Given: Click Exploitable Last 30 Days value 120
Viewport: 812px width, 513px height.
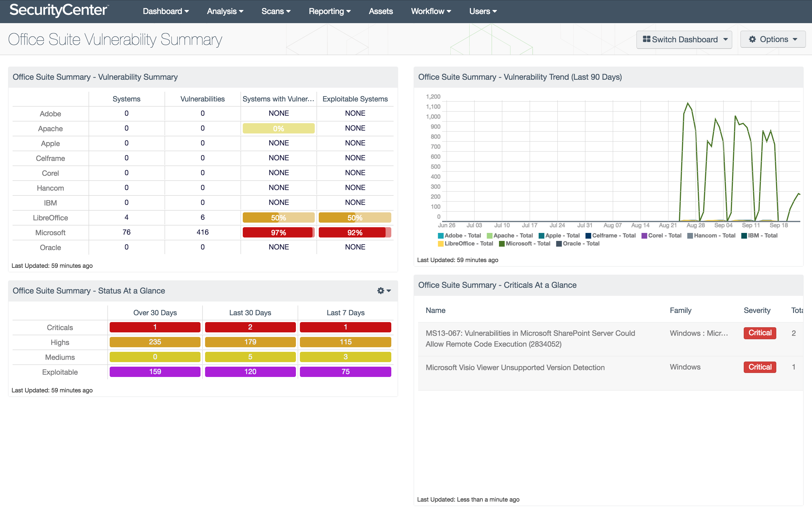Looking at the screenshot, I should click(x=250, y=372).
